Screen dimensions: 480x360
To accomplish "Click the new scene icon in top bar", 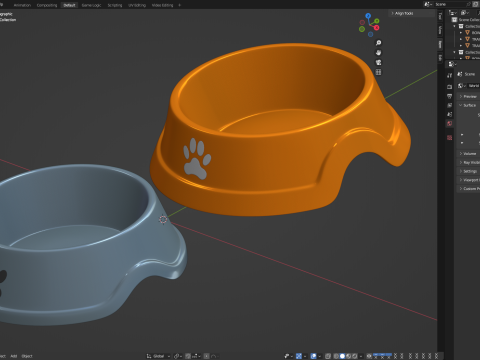I will [x=476, y=4].
